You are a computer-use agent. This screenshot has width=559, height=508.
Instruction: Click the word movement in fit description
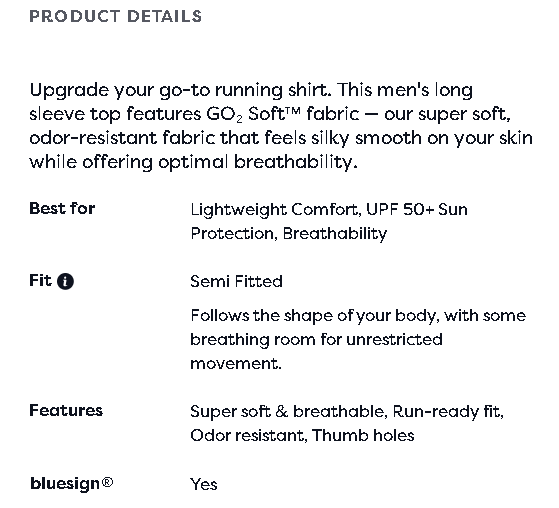click(x=236, y=364)
